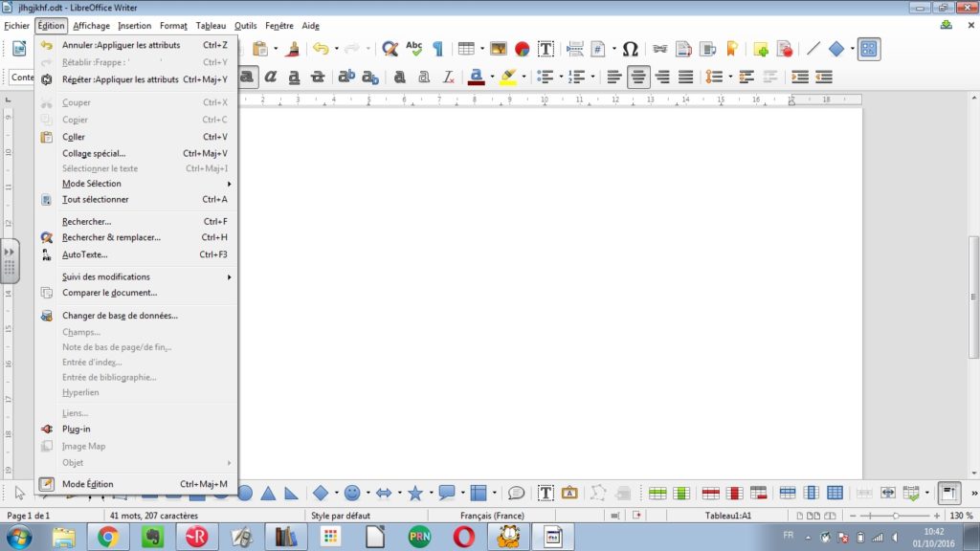Click the Special Character omega icon

coord(630,49)
